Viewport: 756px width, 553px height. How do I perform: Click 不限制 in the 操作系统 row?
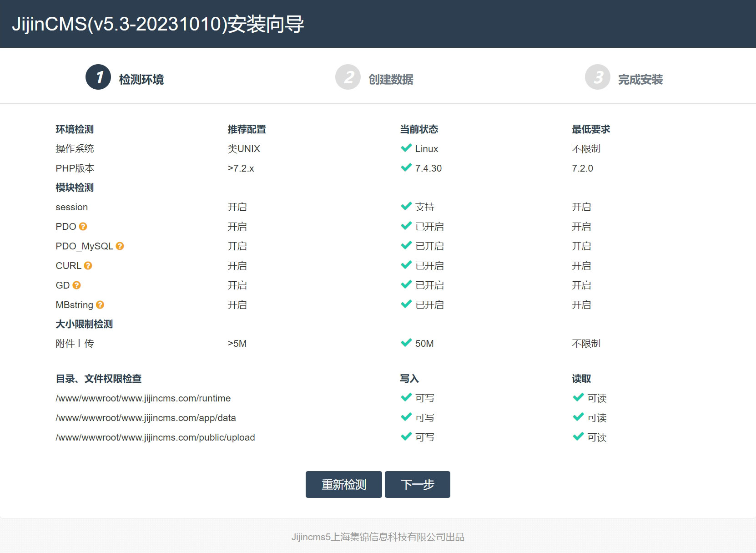click(x=586, y=149)
